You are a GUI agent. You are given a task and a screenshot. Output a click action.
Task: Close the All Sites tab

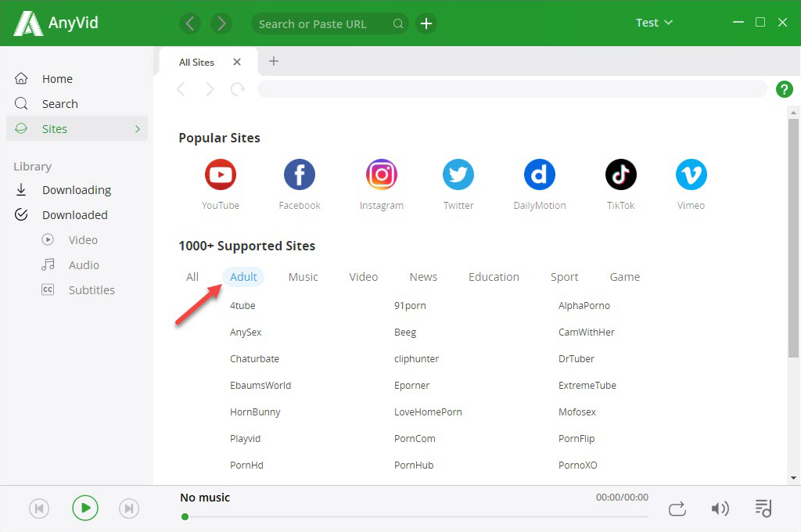point(237,62)
